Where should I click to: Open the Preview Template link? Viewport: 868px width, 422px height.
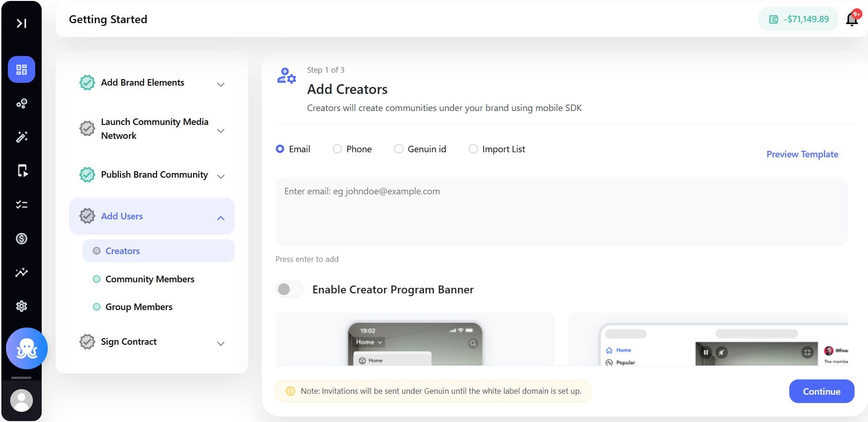click(x=802, y=154)
